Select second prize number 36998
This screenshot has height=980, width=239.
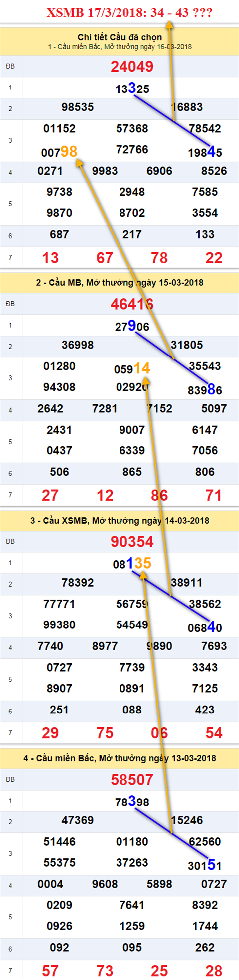[77, 345]
